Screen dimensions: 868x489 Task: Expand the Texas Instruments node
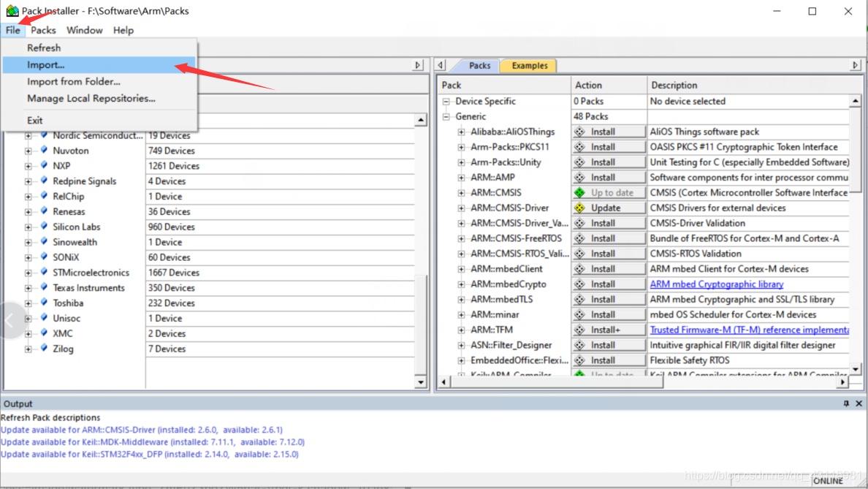point(28,288)
